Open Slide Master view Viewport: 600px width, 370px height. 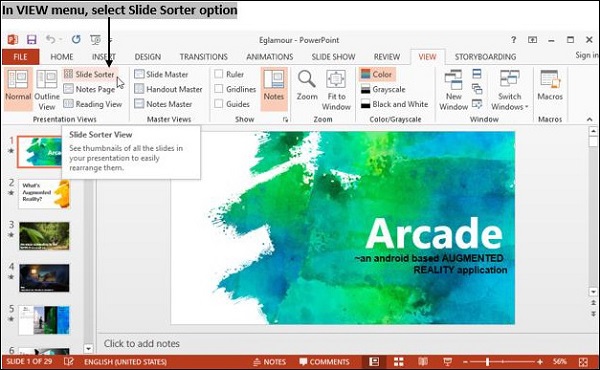[x=161, y=74]
